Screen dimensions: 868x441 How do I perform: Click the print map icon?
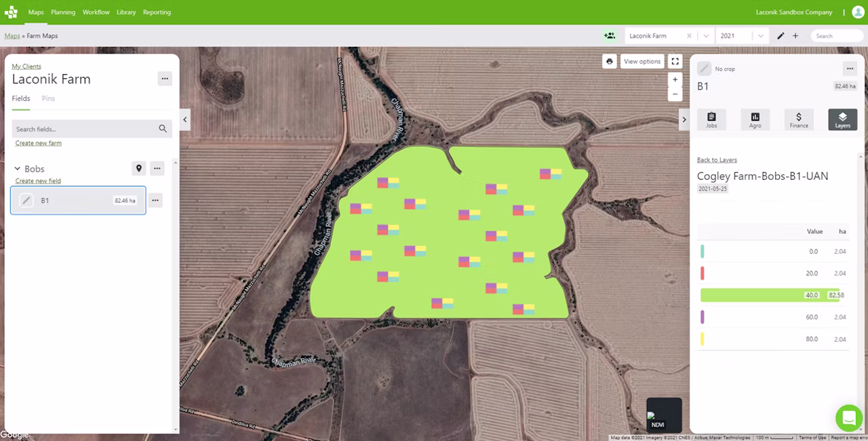point(610,61)
